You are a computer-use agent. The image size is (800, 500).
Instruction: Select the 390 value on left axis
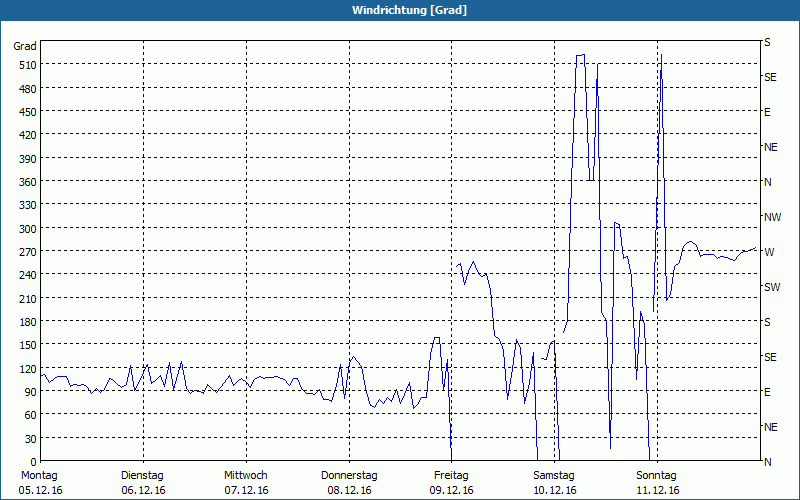(x=28, y=159)
